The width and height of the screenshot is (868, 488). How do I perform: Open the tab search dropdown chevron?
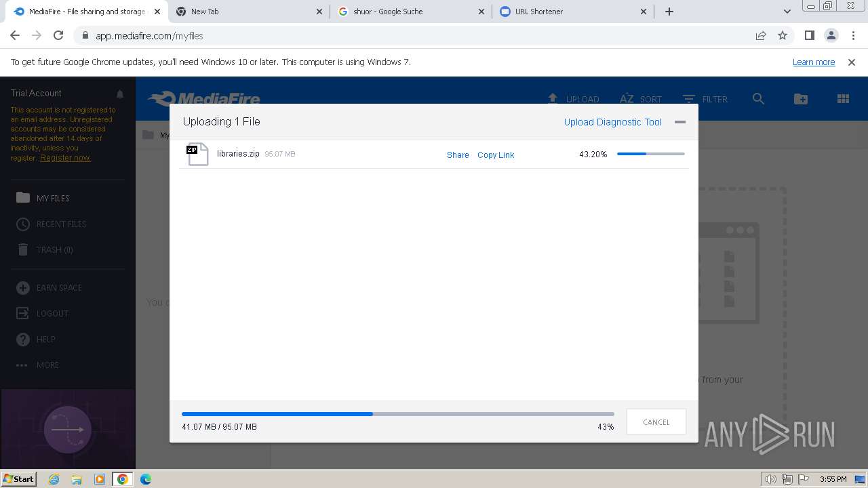tap(787, 12)
